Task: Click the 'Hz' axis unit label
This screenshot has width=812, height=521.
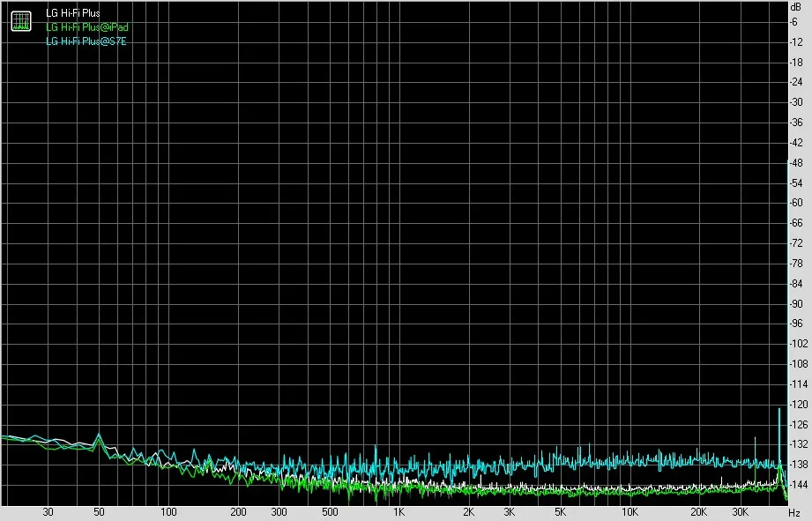Action: (794, 512)
